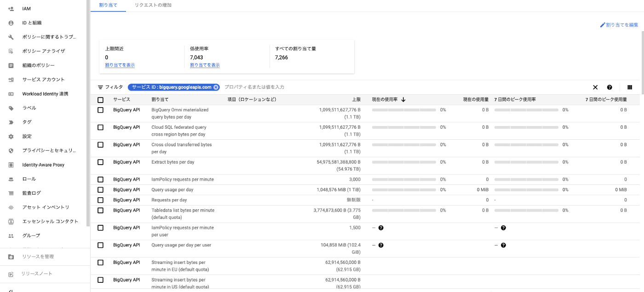Open 監査ログ in the sidebar
Viewport: 644px width, 292px height.
click(32, 193)
